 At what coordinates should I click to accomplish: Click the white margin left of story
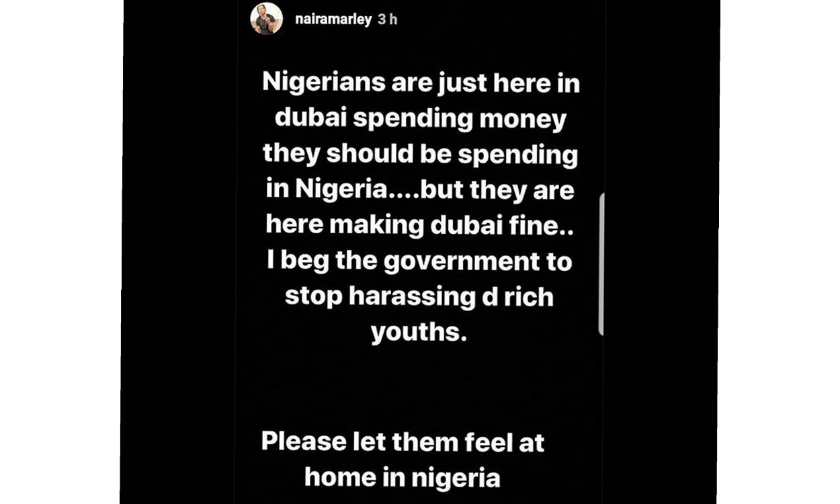tap(60, 252)
